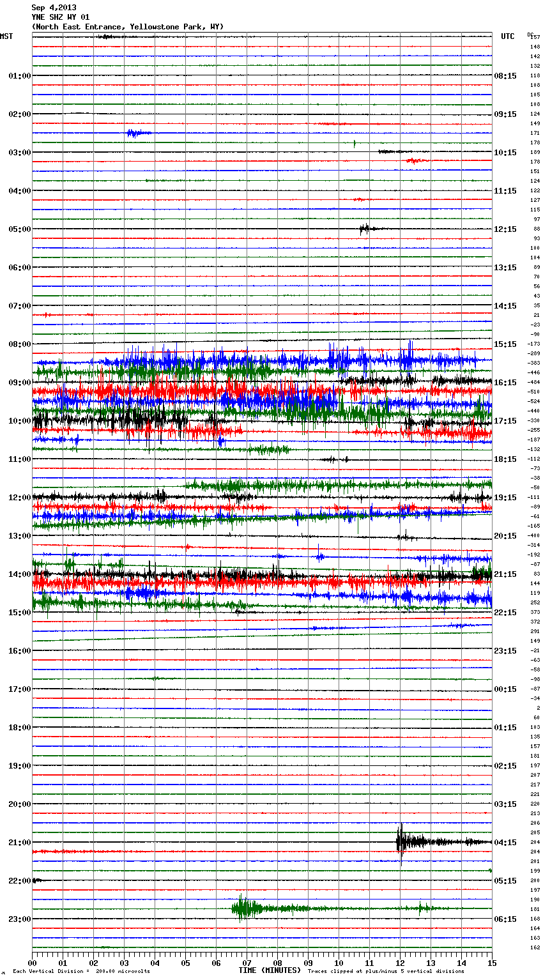Select the '02:00' MST time label
The height and width of the screenshot is (980, 543).
20,114
